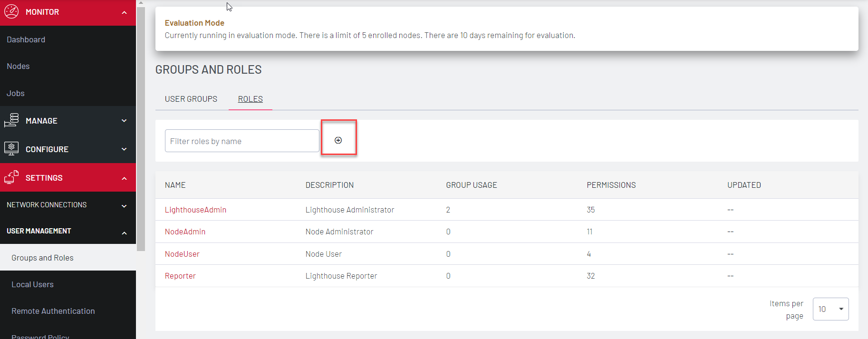The image size is (868, 339).
Task: Expand the Manage section chevron
Action: (124, 121)
